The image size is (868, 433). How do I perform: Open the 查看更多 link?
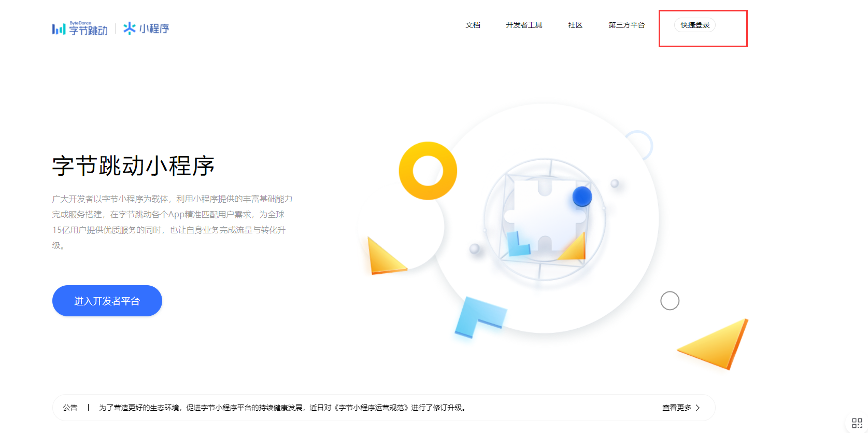677,408
